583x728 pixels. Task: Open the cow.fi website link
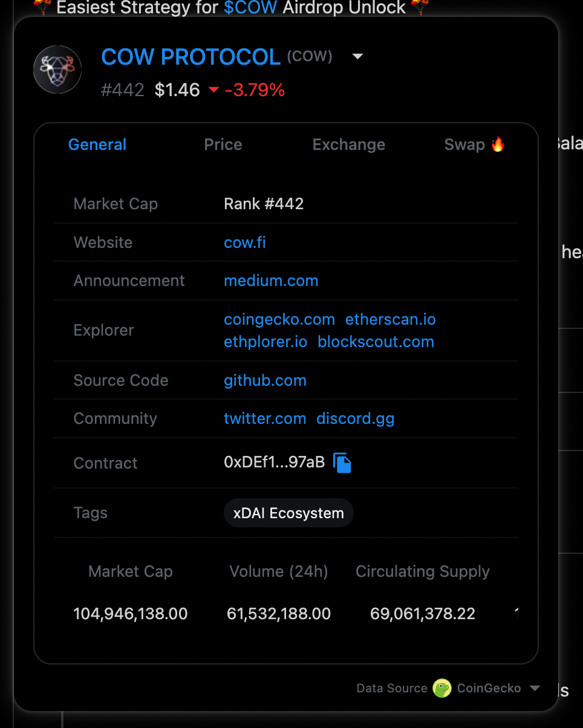[244, 242]
